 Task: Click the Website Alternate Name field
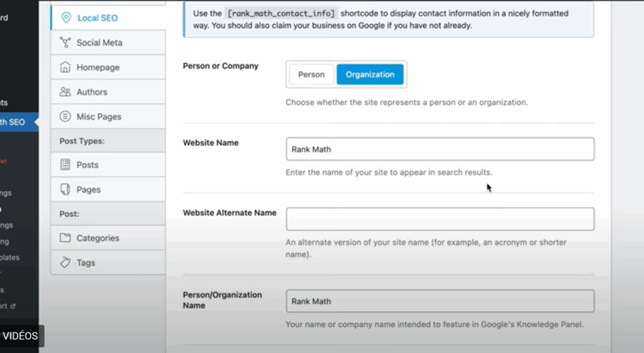[440, 219]
